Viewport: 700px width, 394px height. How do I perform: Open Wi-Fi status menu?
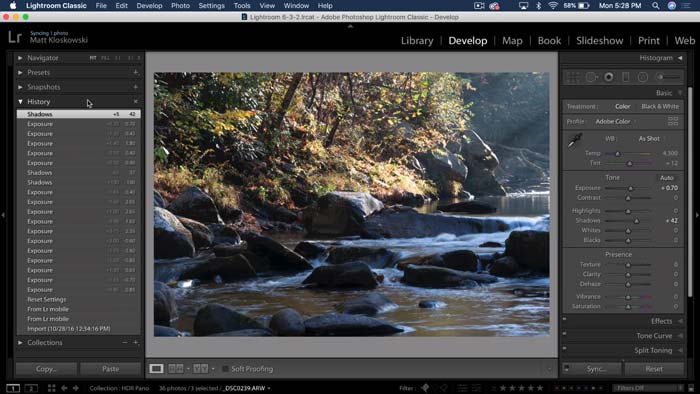(x=553, y=6)
